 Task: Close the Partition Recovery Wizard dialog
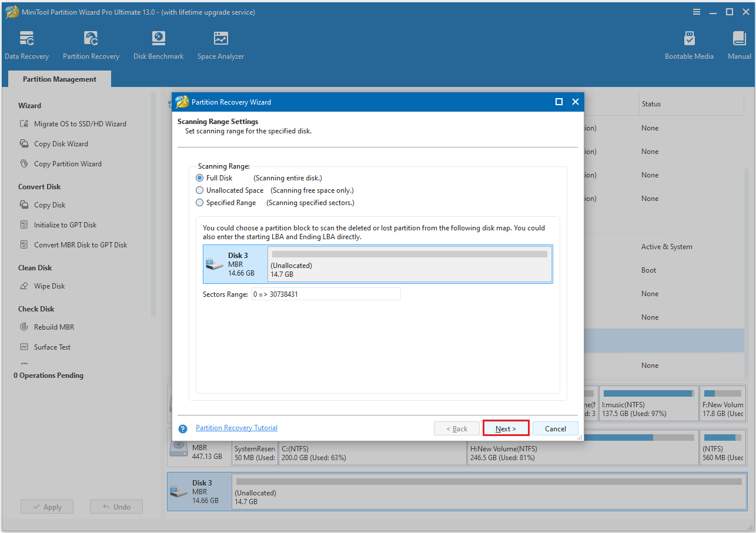[x=576, y=102]
